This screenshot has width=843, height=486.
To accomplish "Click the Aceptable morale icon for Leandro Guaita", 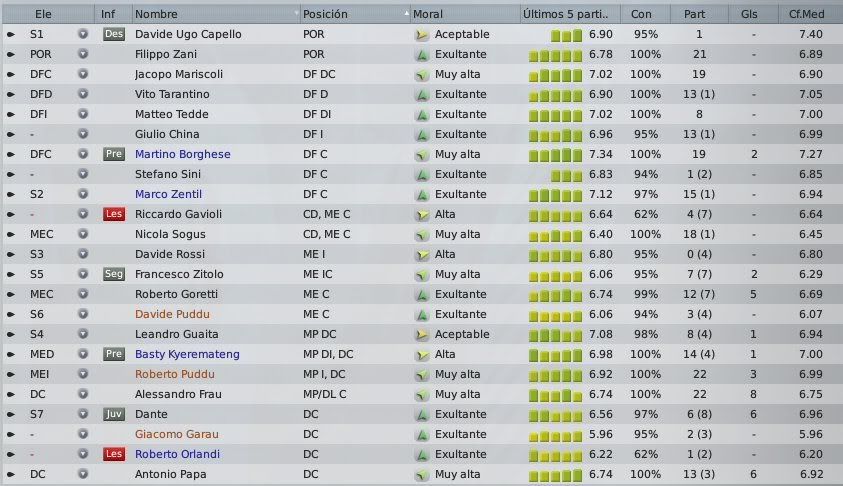I will [422, 334].
